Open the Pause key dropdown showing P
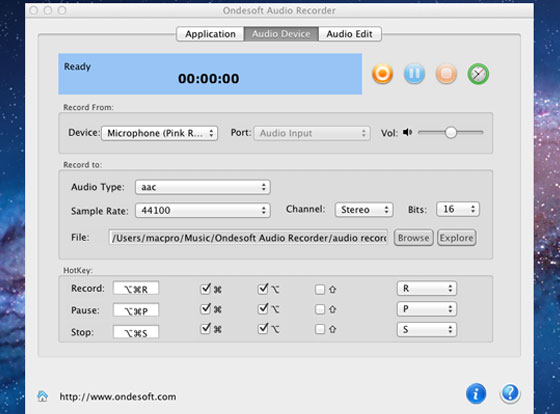Viewport: 560px width, 414px height. click(427, 309)
